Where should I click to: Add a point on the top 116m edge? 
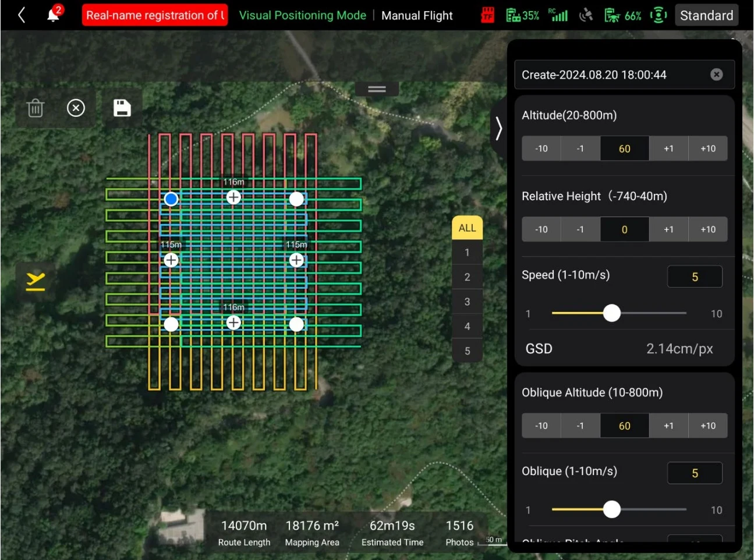233,197
